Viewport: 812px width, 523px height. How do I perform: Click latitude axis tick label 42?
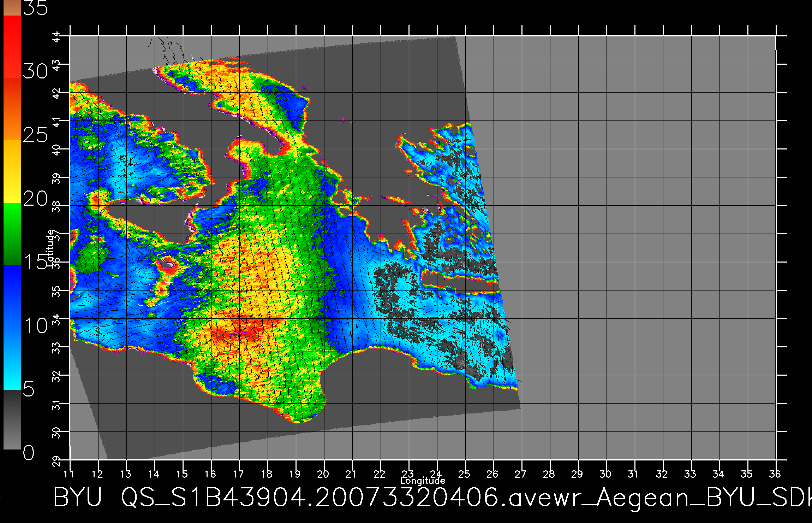(x=57, y=93)
